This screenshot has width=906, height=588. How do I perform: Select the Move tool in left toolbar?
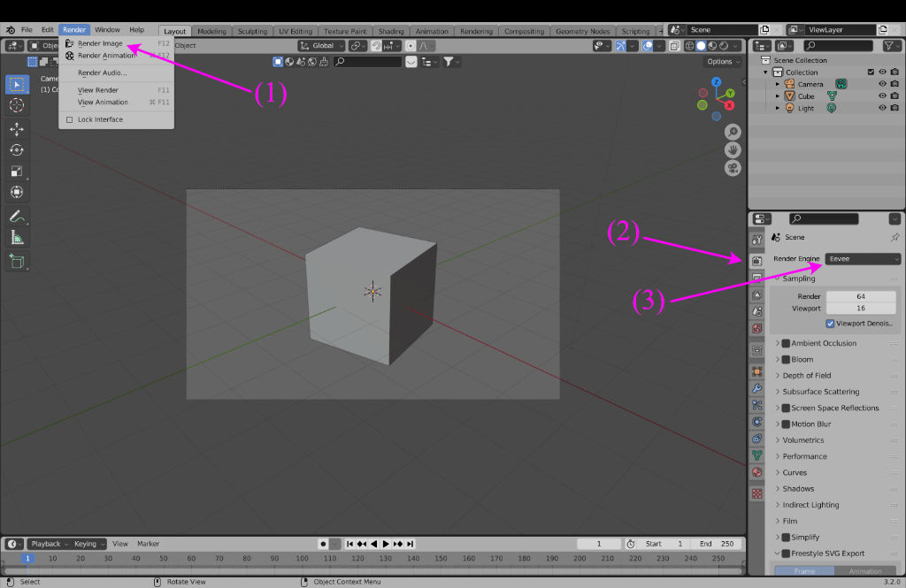click(x=17, y=129)
